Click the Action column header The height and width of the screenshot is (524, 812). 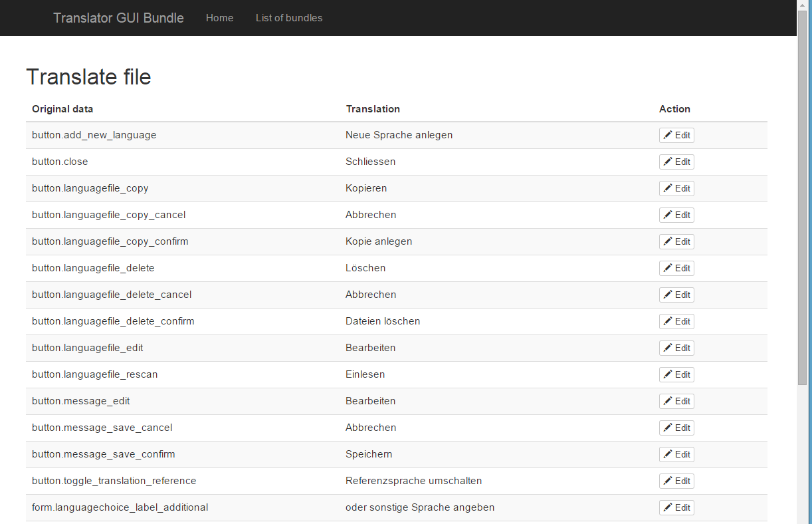[x=674, y=109]
